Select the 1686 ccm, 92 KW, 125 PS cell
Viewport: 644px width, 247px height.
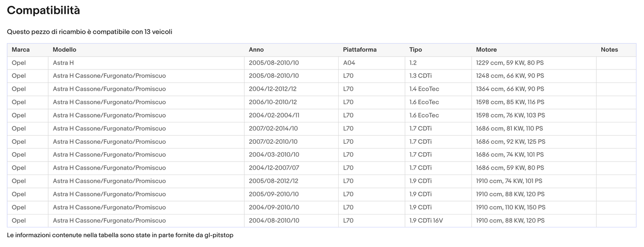(510, 142)
